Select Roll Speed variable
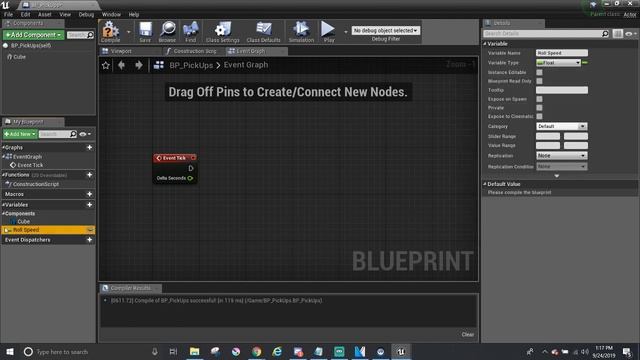This screenshot has height=360, width=640. click(48, 230)
